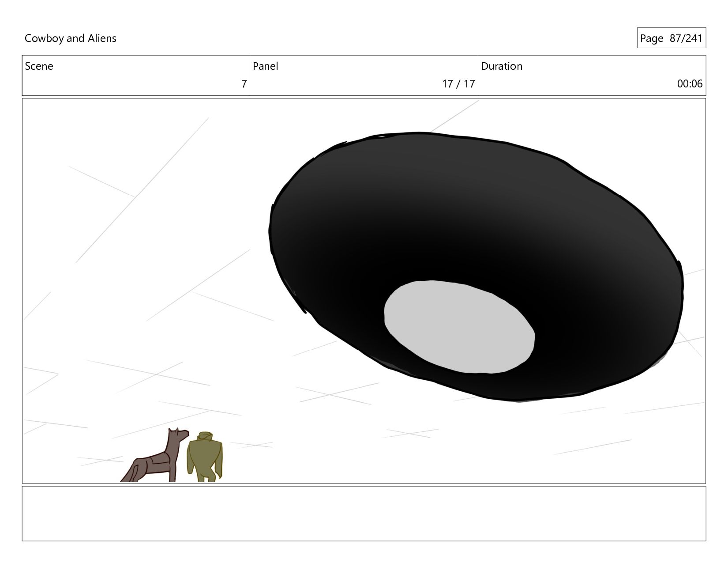Click the 'Panel' header label
The height and width of the screenshot is (563, 728).
pos(266,66)
